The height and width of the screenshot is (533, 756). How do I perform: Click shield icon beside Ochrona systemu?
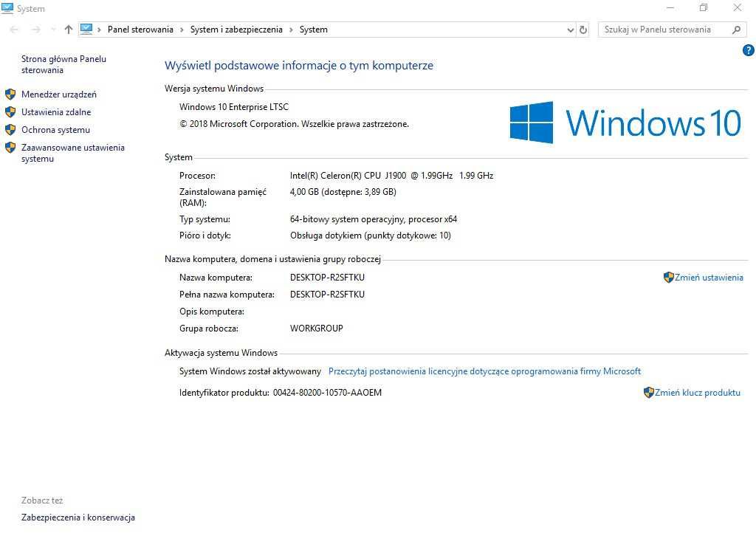[10, 130]
